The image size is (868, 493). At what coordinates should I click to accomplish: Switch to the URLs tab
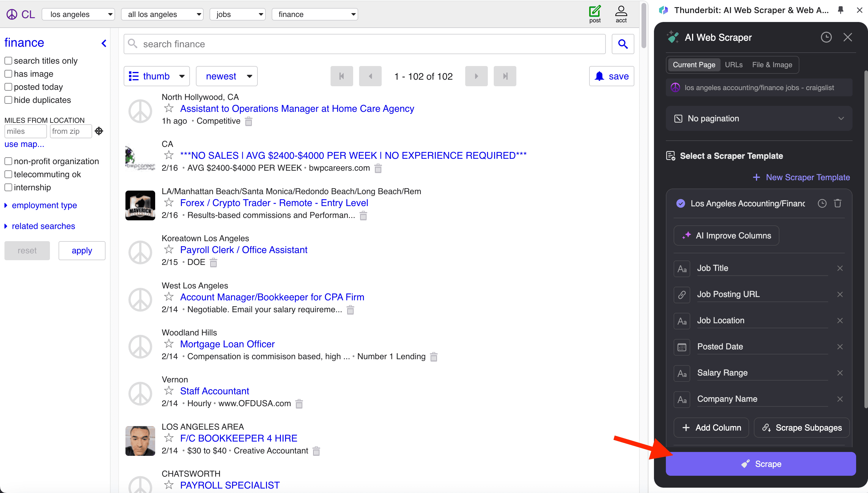coord(733,65)
